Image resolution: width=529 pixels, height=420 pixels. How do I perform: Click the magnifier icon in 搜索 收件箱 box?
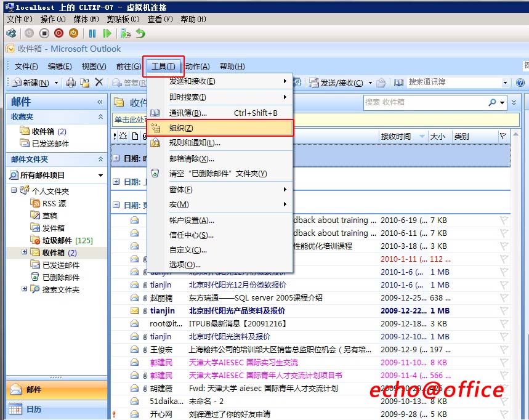click(492, 102)
